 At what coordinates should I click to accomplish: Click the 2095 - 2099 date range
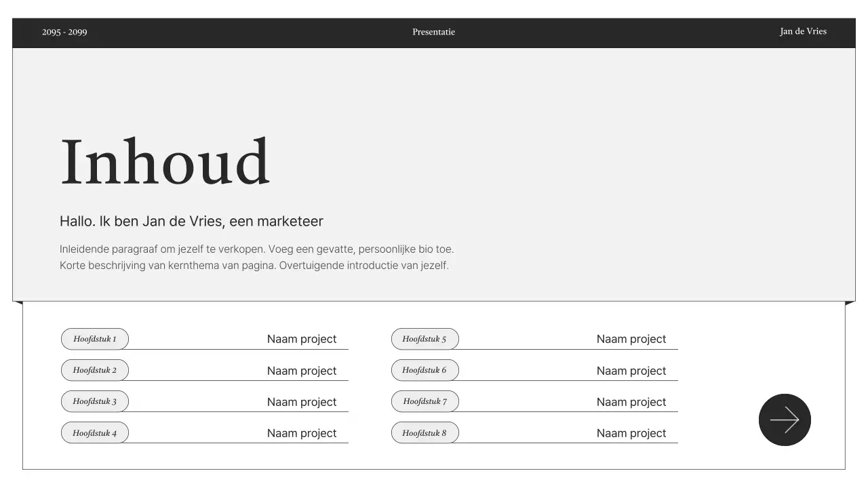pos(64,31)
